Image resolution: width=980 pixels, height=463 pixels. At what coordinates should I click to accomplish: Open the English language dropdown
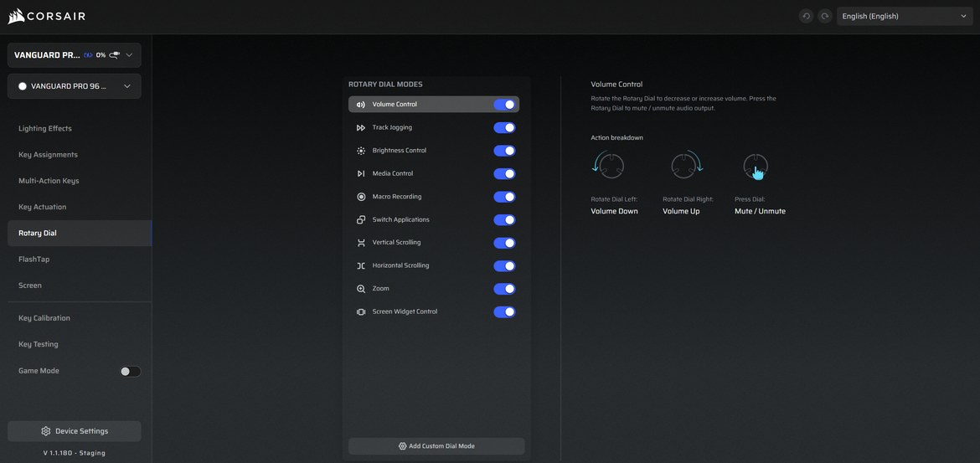[x=904, y=17]
